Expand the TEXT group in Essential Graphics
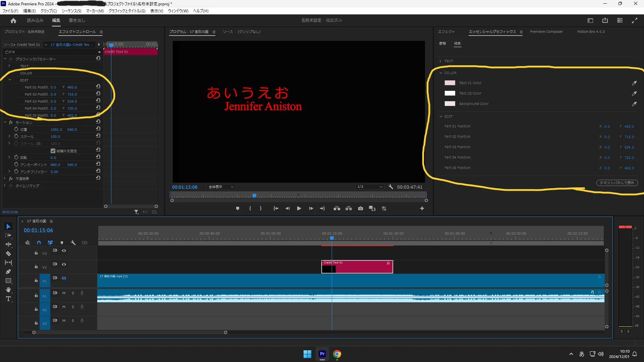 (x=440, y=61)
